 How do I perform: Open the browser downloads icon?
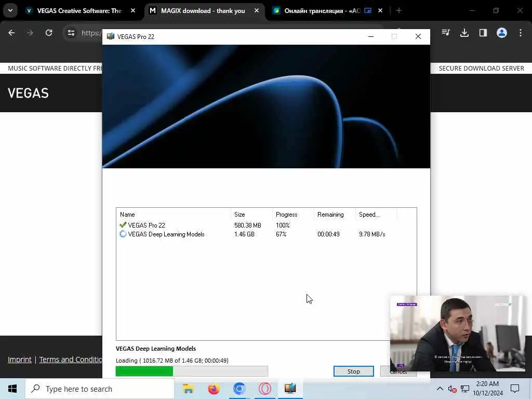[x=464, y=33]
